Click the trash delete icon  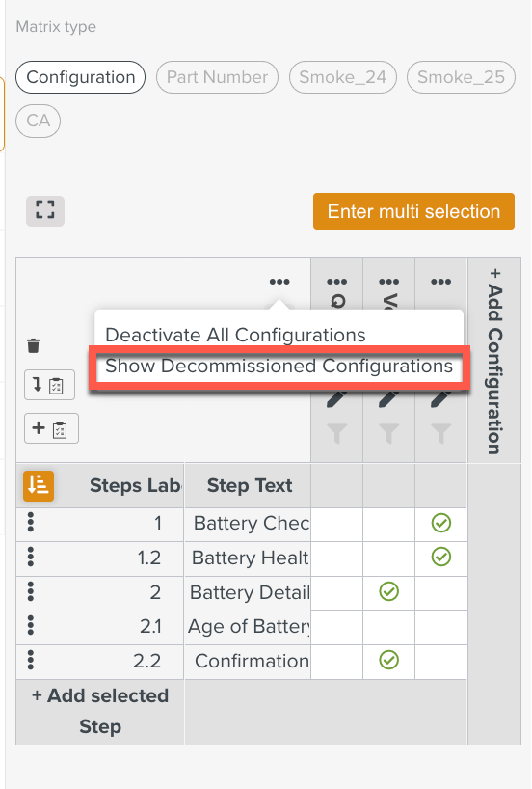[x=33, y=345]
